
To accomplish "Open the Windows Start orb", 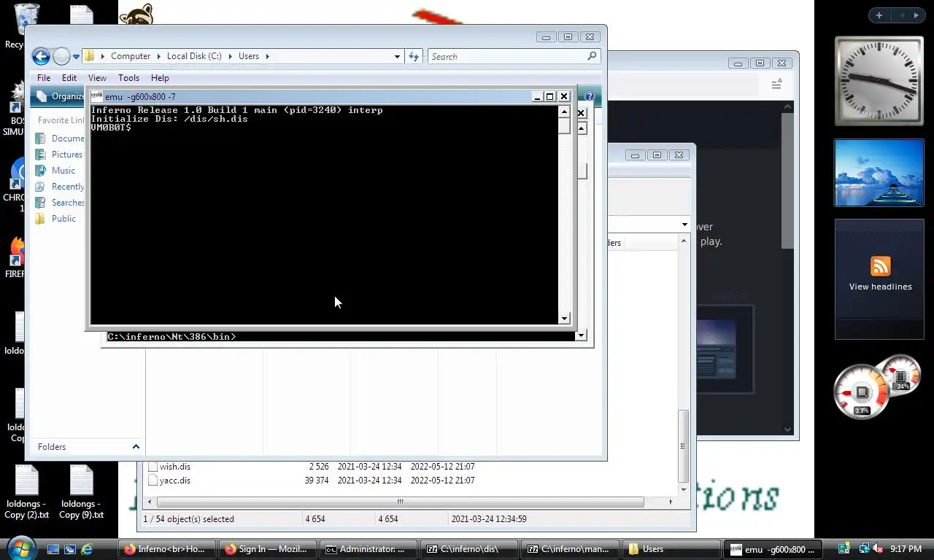I will [20, 548].
